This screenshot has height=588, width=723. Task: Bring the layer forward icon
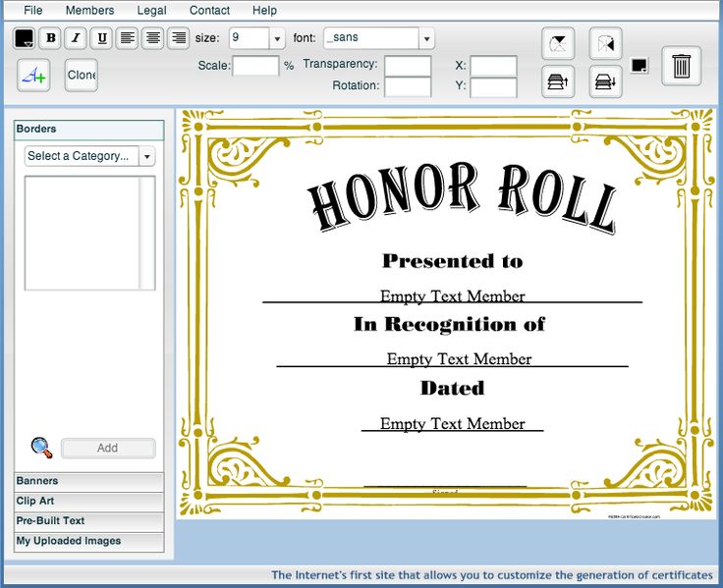point(558,82)
